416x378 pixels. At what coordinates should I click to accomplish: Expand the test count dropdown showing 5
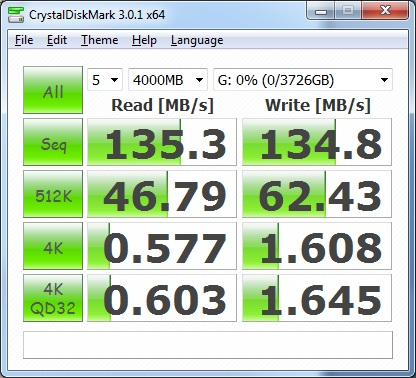click(105, 80)
